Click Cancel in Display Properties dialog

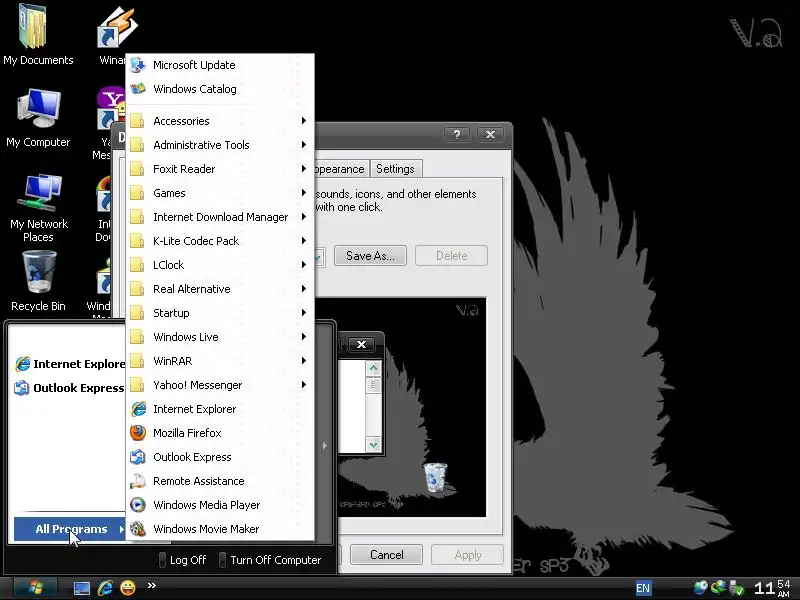coord(386,555)
